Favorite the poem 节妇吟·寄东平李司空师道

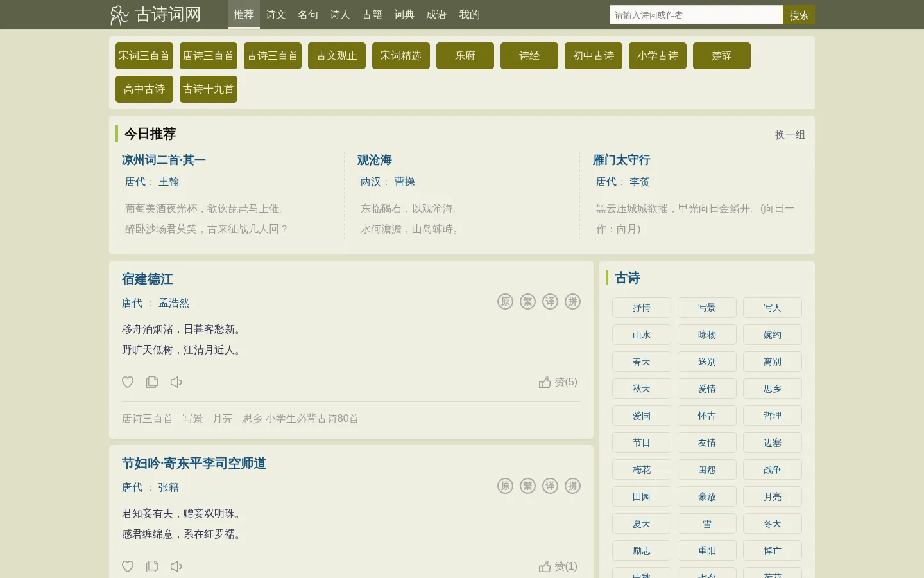[x=128, y=566]
